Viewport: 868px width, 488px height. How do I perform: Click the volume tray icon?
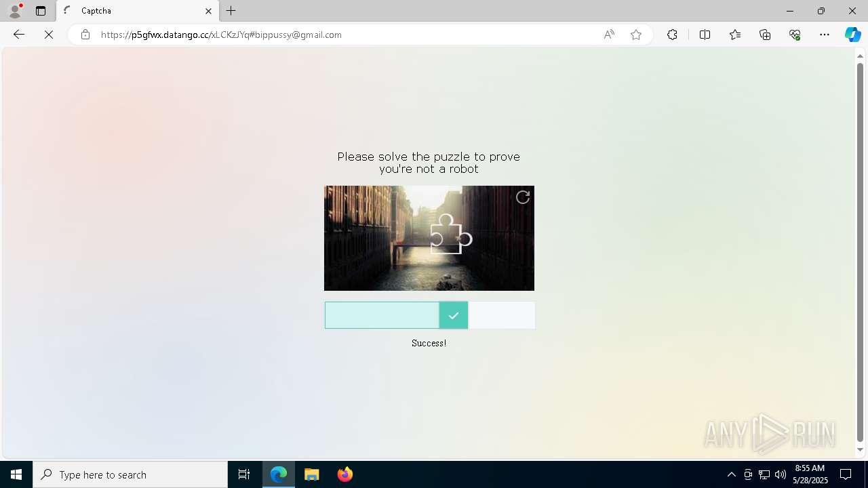pyautogui.click(x=781, y=474)
